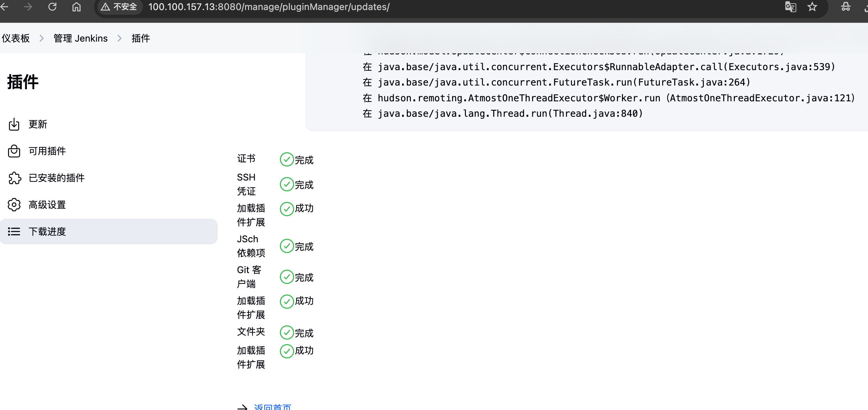Click the green check beside JSch 依赖项

click(287, 246)
